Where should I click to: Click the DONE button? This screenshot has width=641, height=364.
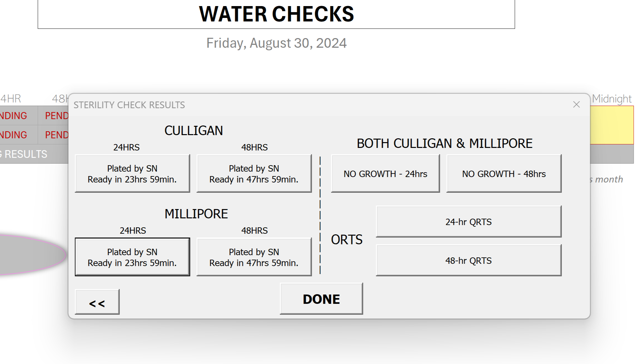click(321, 299)
